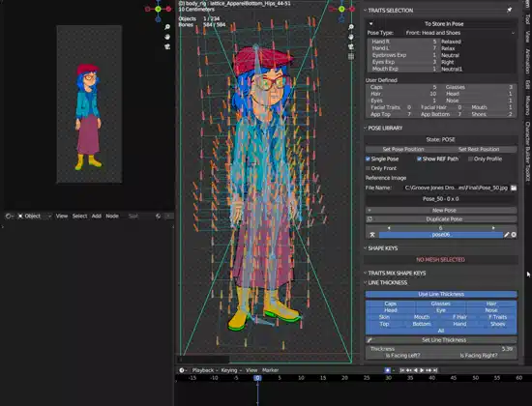Collapse the Traits Selection panel
Image resolution: width=532 pixels, height=406 pixels.
tap(365, 11)
